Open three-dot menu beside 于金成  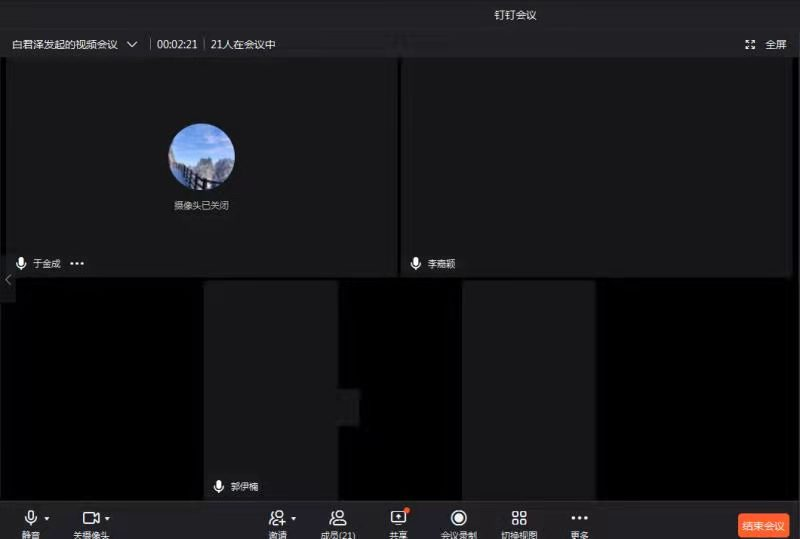pyautogui.click(x=77, y=264)
